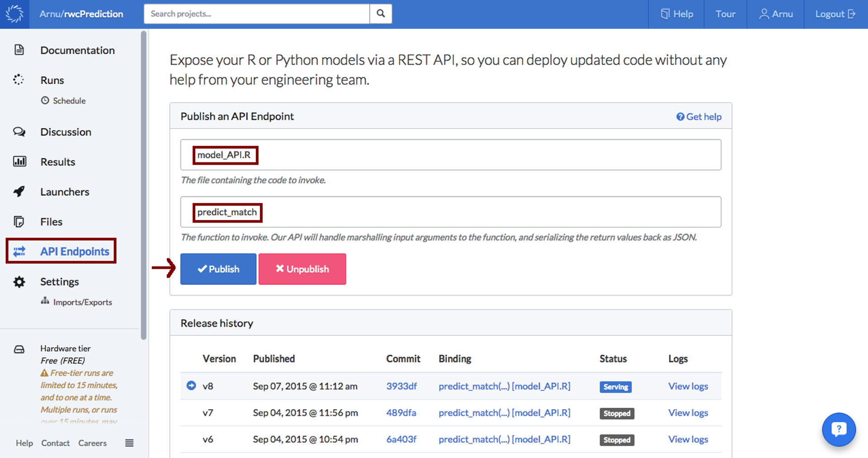Open the Documentation sidebar item

77,50
